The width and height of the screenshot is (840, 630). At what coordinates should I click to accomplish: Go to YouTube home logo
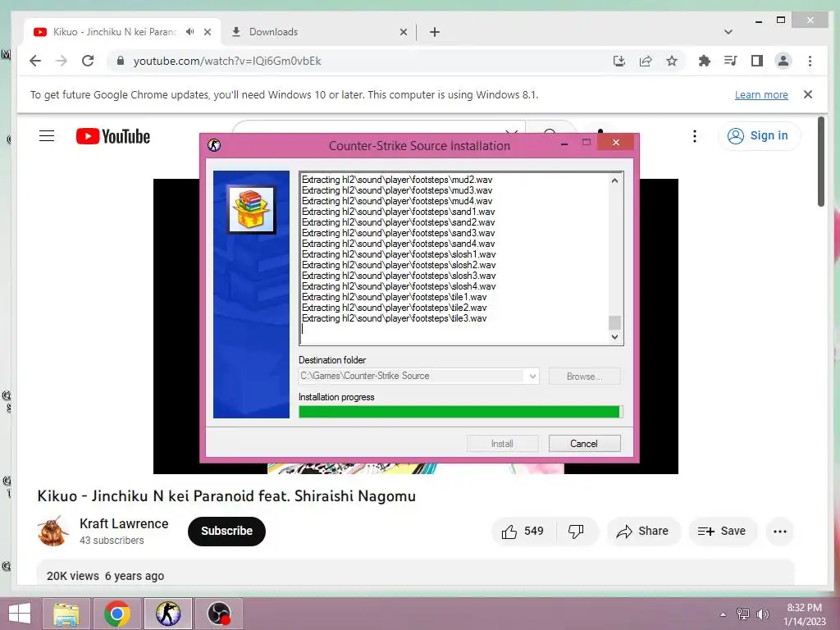tap(113, 136)
